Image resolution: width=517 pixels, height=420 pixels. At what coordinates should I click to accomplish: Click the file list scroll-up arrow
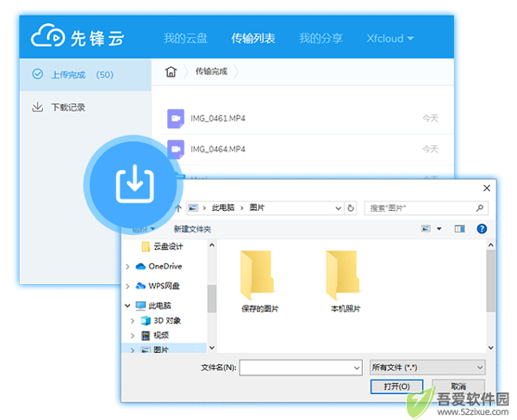(490, 245)
